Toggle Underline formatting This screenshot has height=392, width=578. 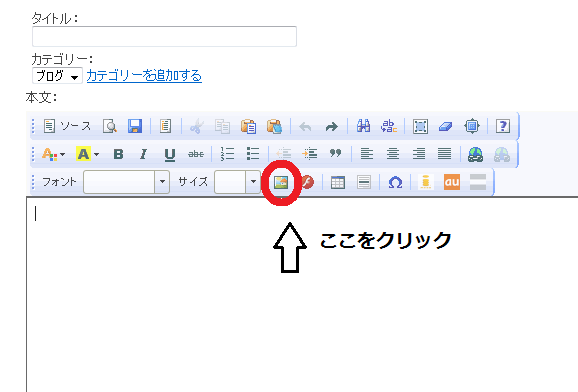169,154
